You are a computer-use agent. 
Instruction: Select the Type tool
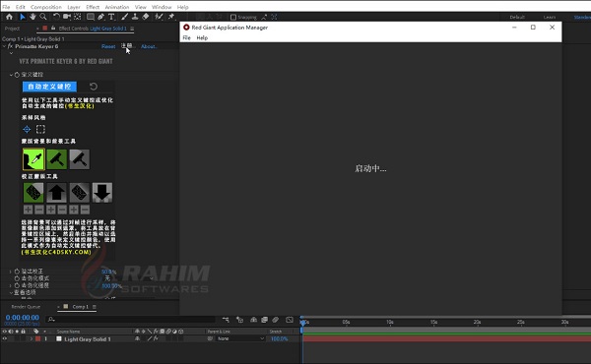pos(111,17)
